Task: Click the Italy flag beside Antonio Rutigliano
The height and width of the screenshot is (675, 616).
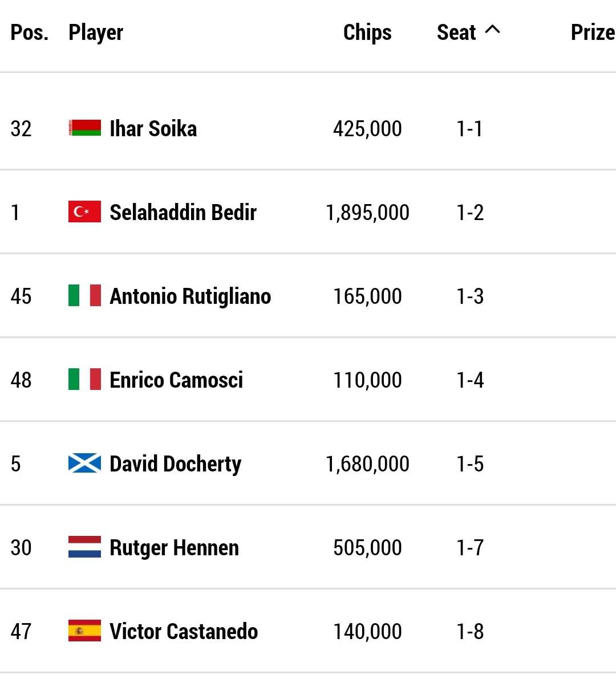Action: tap(85, 295)
